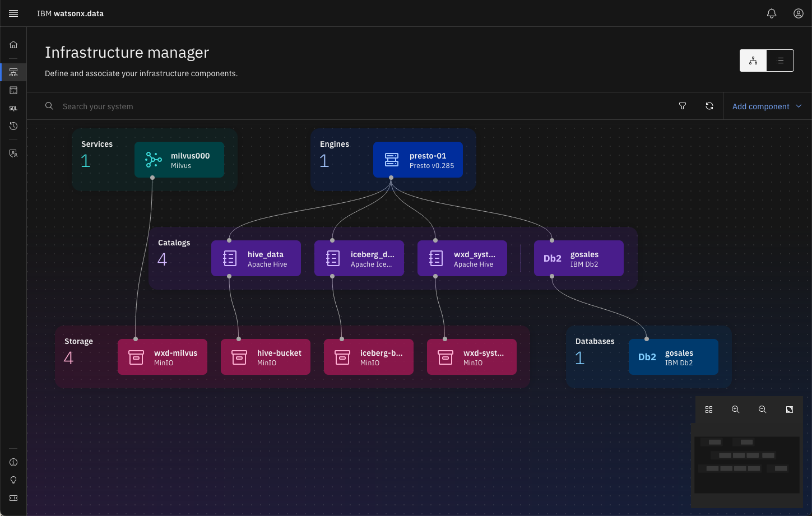Click the Db2 icon on gosales catalog
This screenshot has width=812, height=516.
[x=553, y=258]
